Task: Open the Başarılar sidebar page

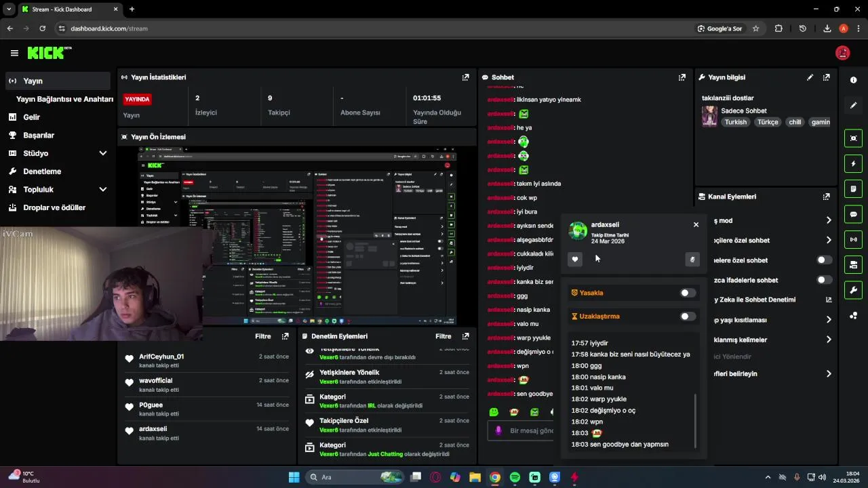Action: [57, 135]
